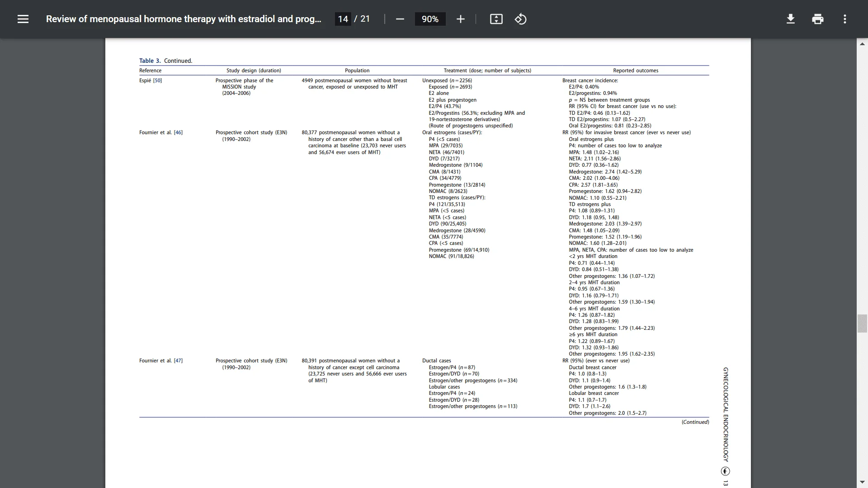Click the zoom in plus button
The height and width of the screenshot is (488, 868).
point(460,19)
